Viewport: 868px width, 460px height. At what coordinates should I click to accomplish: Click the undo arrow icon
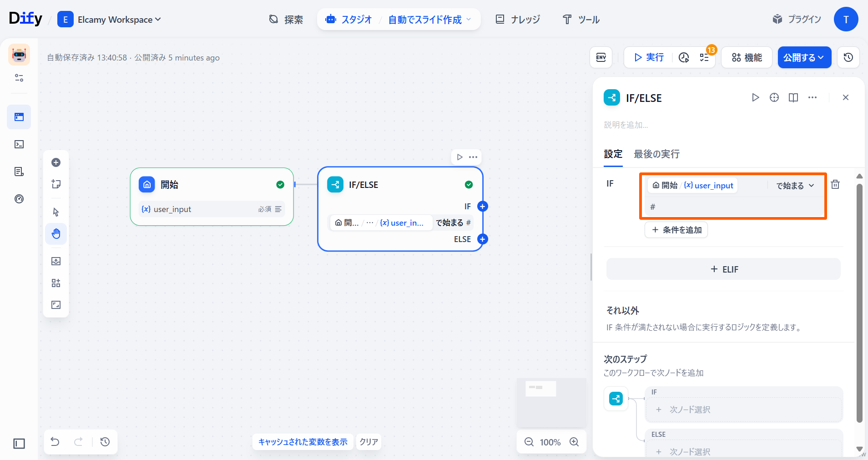coord(55,442)
